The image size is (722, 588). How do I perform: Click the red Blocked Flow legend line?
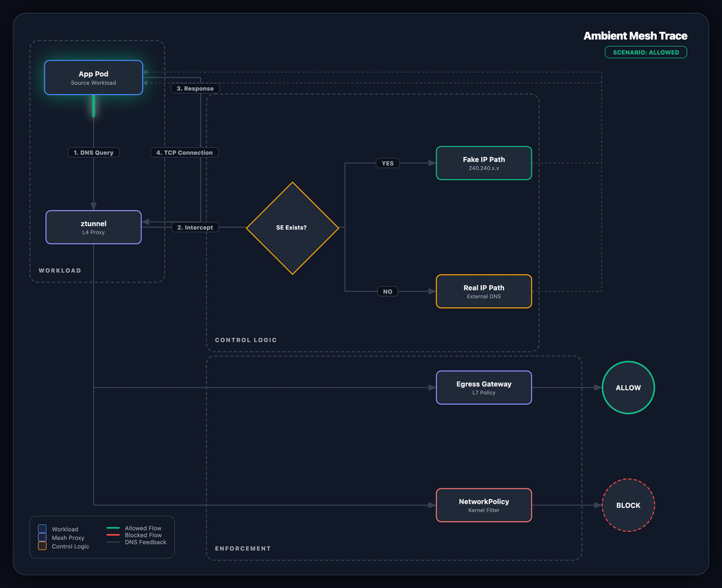point(113,535)
